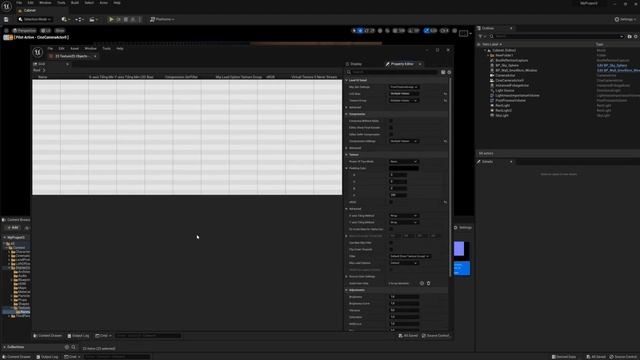The height and width of the screenshot is (360, 640).
Task: Click All Saved icon in Property Matrix status bar
Action: tap(401, 336)
